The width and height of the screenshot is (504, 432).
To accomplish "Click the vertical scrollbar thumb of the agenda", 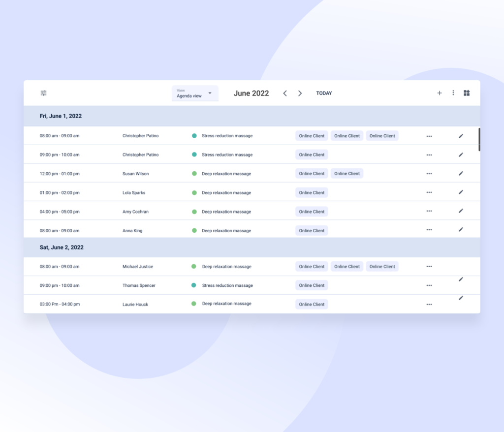I will [x=479, y=140].
